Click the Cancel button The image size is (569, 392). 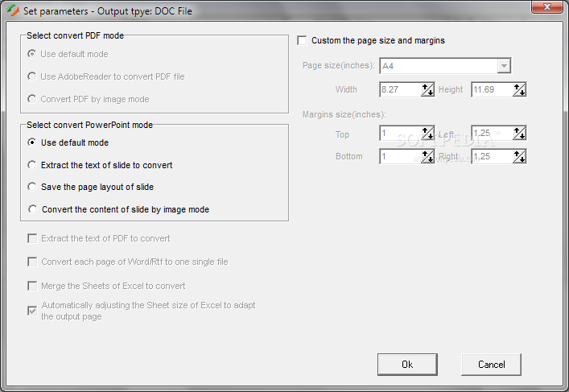click(492, 365)
